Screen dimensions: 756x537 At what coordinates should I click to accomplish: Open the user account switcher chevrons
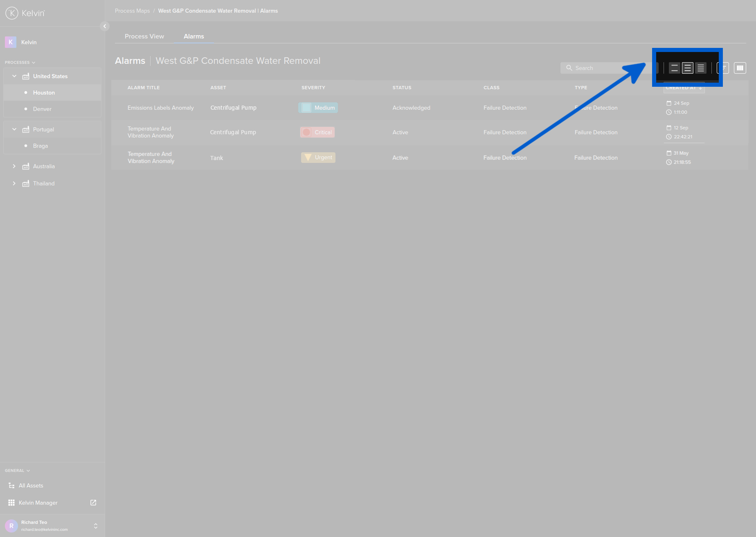coord(96,526)
